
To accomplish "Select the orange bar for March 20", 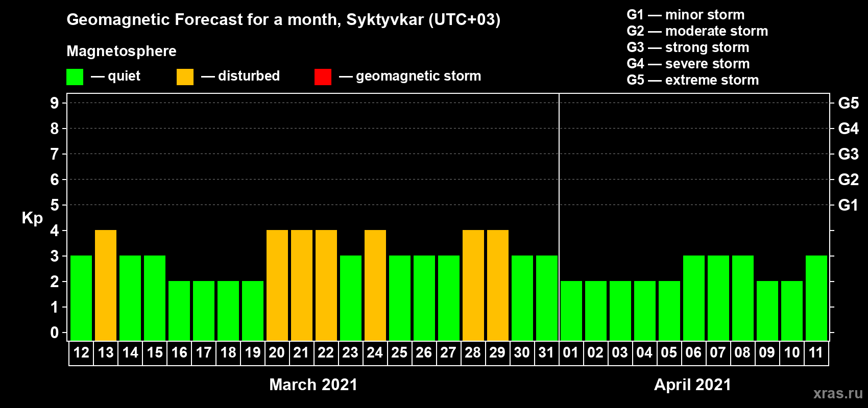I will (x=277, y=285).
